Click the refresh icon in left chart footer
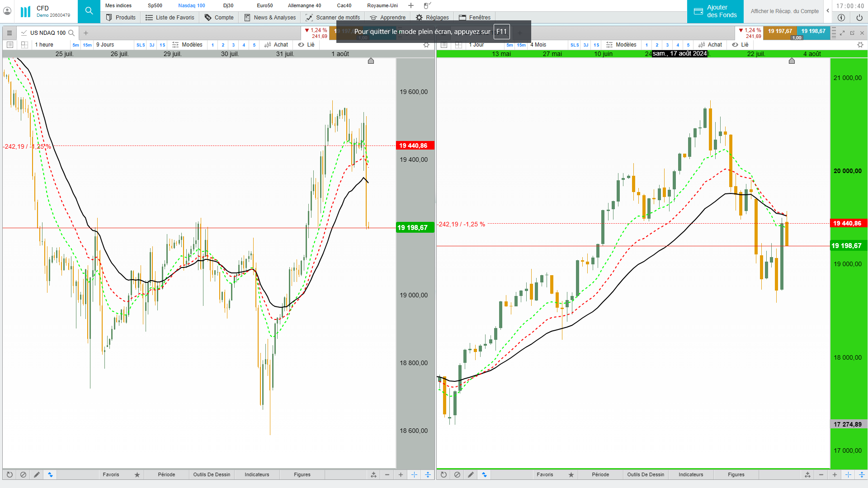Viewport: 868px width, 488px height. point(9,475)
